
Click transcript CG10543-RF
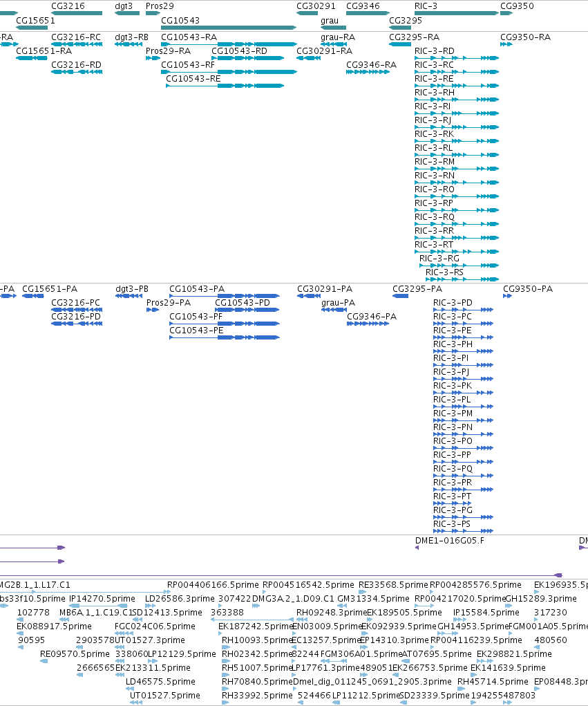(188, 65)
